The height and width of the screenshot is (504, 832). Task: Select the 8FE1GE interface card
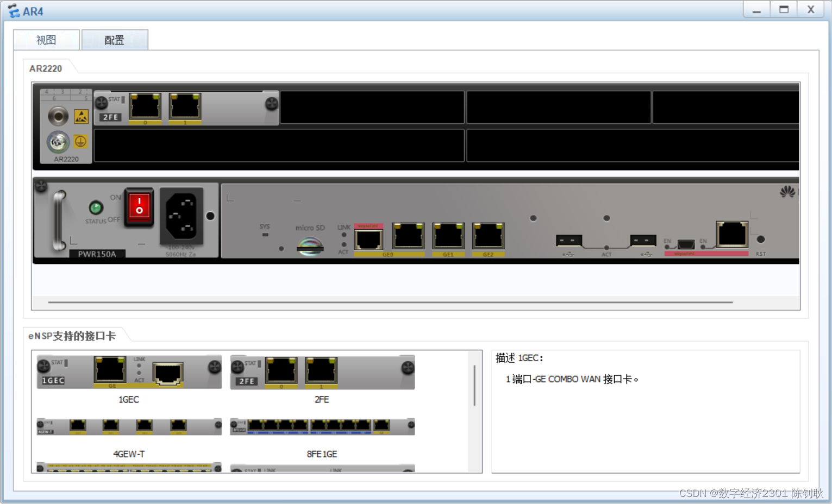(x=321, y=427)
